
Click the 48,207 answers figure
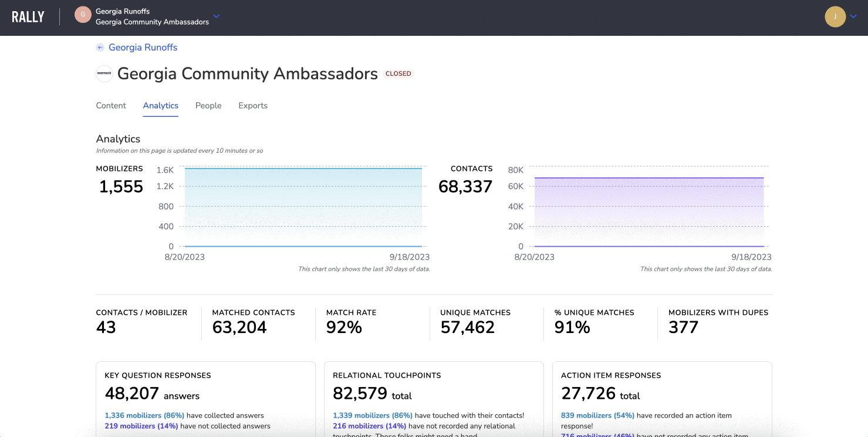152,394
